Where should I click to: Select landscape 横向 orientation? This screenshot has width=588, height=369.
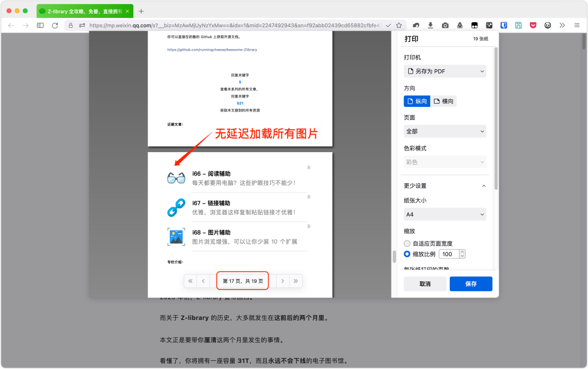tap(443, 101)
